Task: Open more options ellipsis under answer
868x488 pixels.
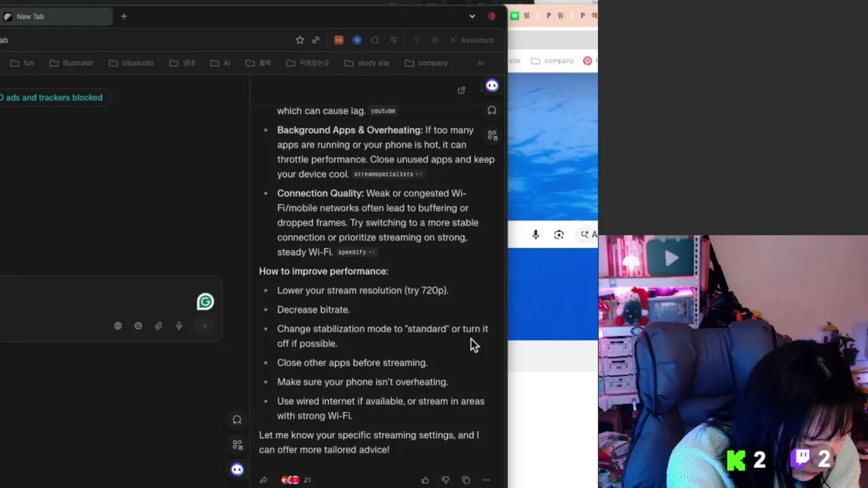Action: [x=486, y=480]
